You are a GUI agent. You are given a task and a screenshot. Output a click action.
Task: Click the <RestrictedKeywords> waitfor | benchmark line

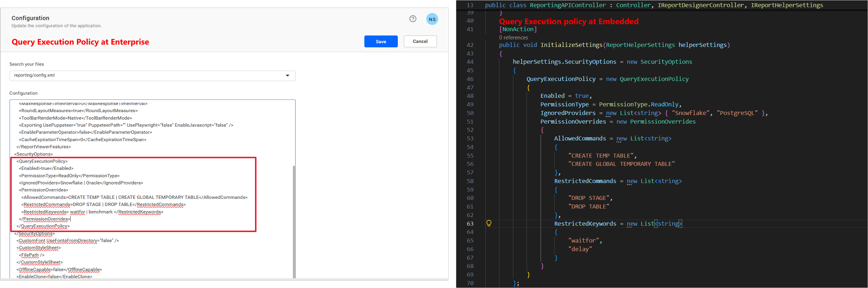point(93,212)
